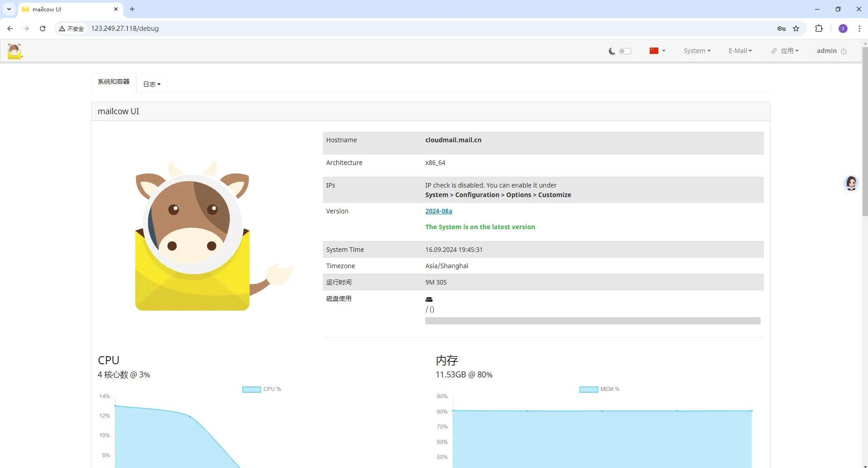Click the System Time value 16.09.2024 19:45:31

point(454,250)
